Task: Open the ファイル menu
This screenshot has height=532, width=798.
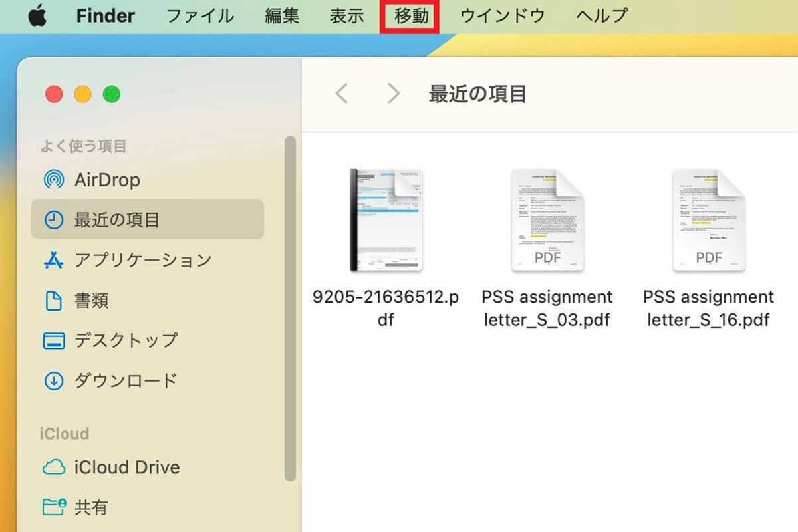Action: (x=199, y=16)
